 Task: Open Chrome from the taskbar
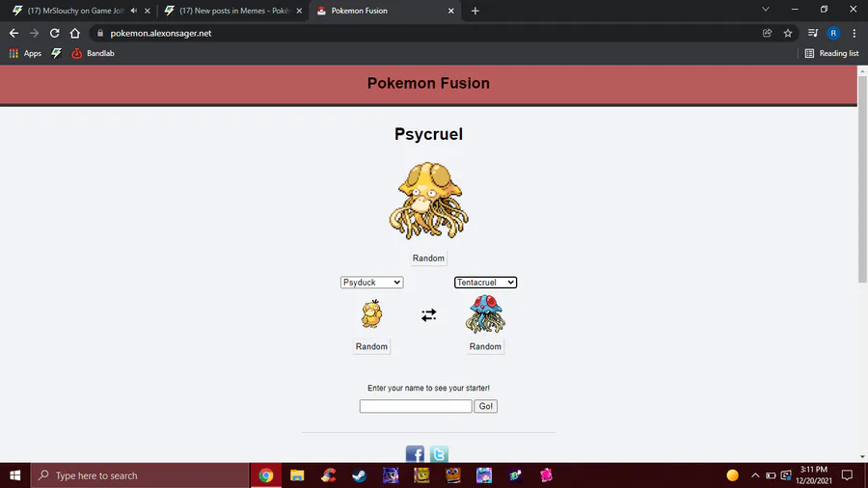[266, 475]
